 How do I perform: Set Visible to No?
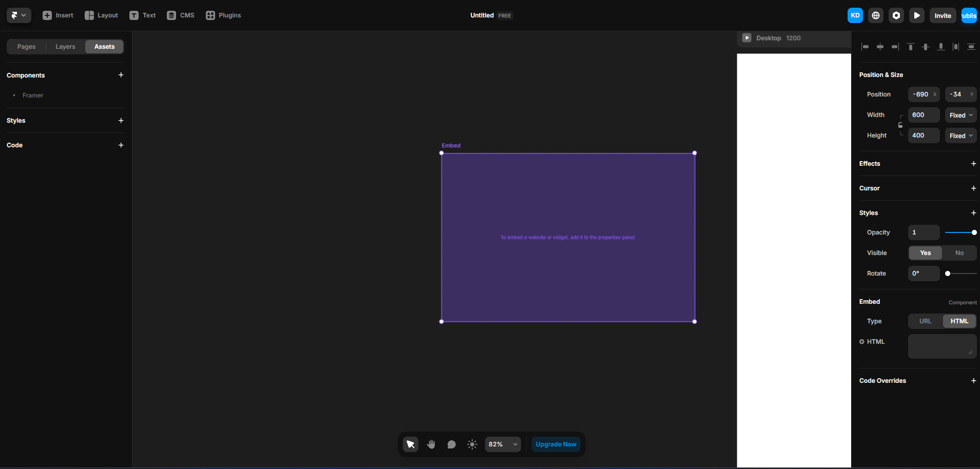coord(959,253)
